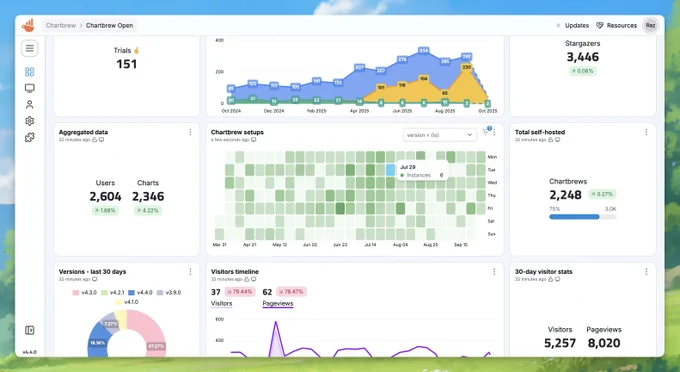This screenshot has width=680, height=372.
Task: Open Total self-hosted three-dot menu
Action: [646, 132]
